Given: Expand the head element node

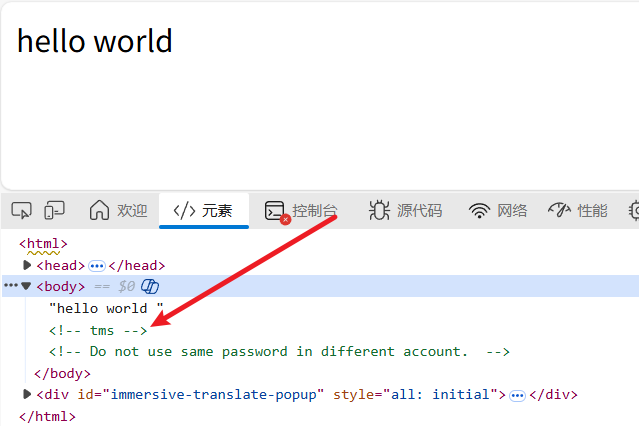Looking at the screenshot, I should [x=27, y=265].
